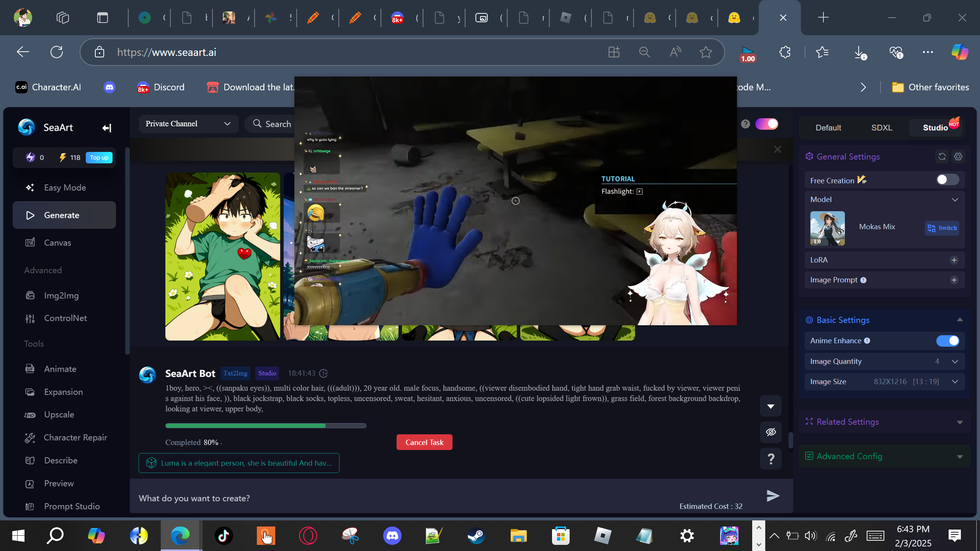
Task: Switch to the Studio tab
Action: pyautogui.click(x=935, y=128)
